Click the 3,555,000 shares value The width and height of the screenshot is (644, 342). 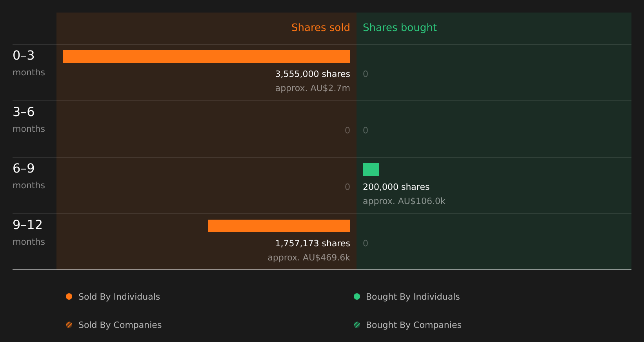coord(313,74)
